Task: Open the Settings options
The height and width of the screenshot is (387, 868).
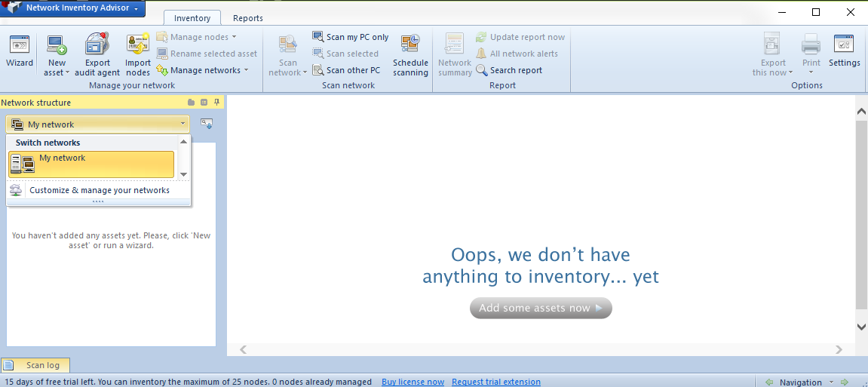Action: coord(844,51)
